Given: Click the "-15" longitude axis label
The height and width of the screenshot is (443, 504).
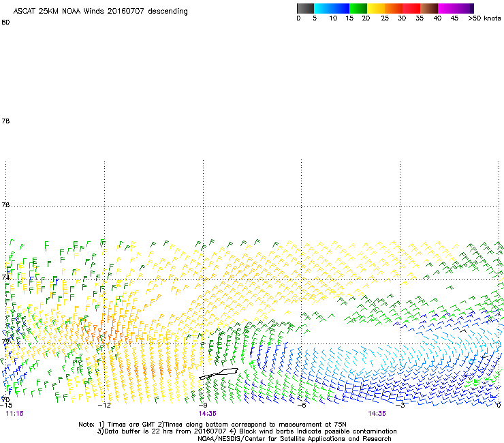Looking at the screenshot, I should pyautogui.click(x=5, y=405).
